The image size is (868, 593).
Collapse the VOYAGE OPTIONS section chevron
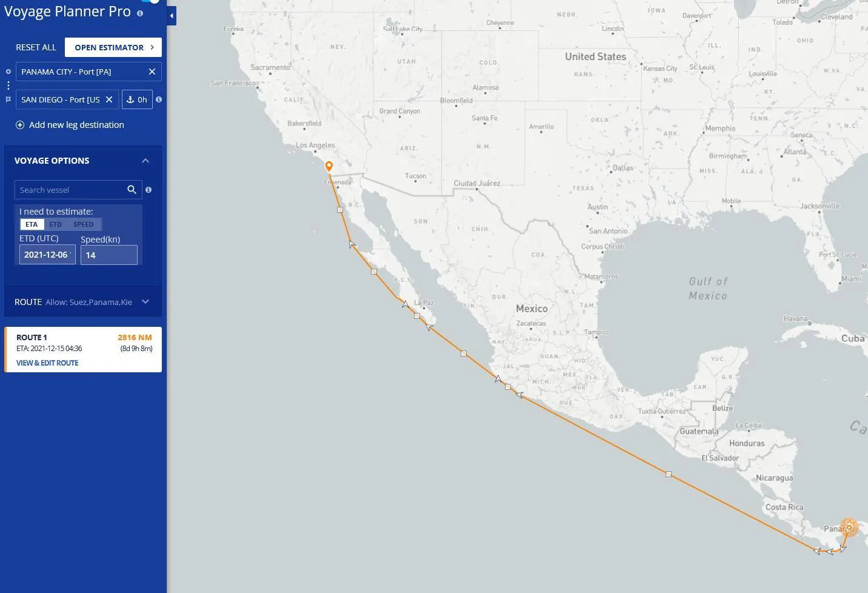tap(145, 161)
